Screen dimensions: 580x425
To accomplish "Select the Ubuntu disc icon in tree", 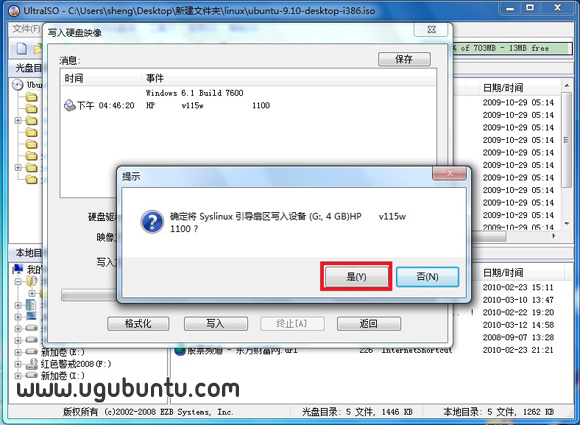I will click(17, 85).
